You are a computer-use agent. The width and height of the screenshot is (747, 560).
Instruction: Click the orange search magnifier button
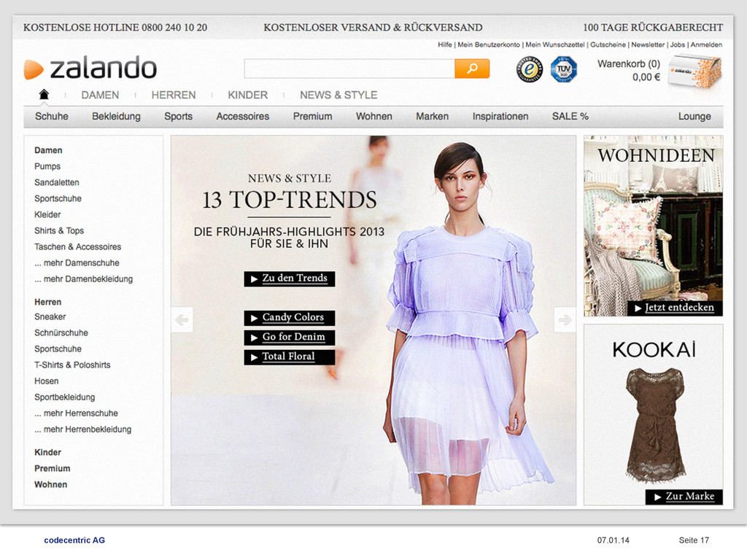[472, 69]
